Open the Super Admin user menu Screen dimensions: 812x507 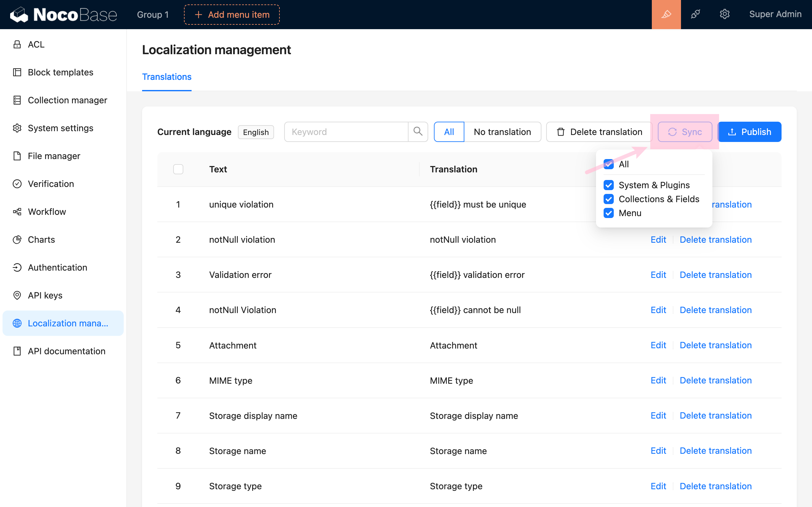[x=775, y=14]
